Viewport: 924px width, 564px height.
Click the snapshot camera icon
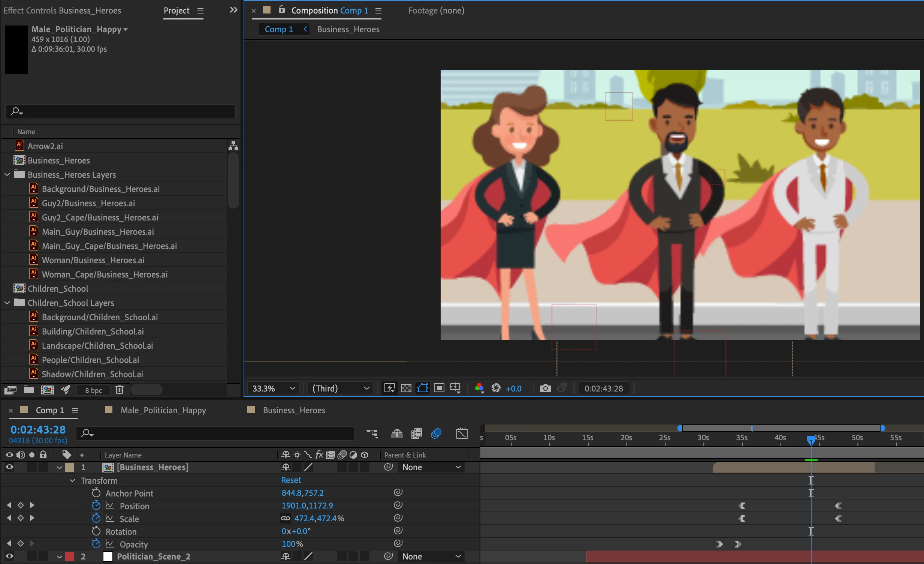[x=545, y=388]
